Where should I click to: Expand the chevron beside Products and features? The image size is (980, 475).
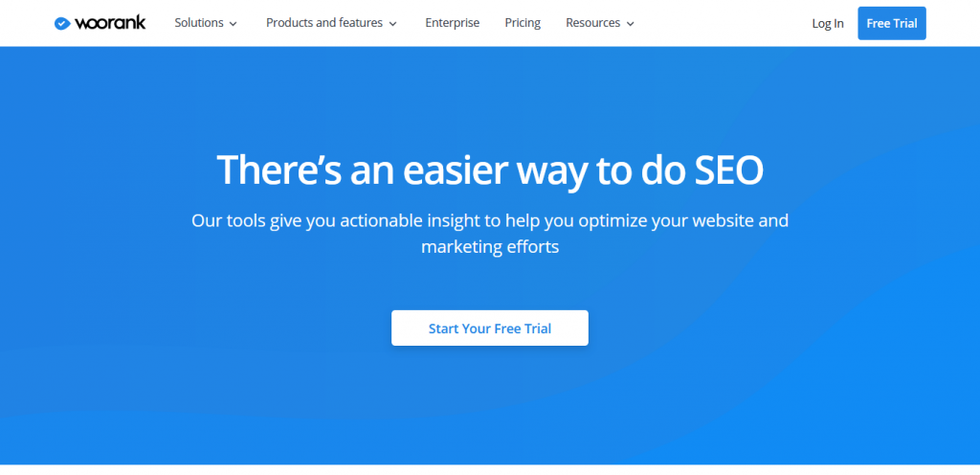pos(392,24)
